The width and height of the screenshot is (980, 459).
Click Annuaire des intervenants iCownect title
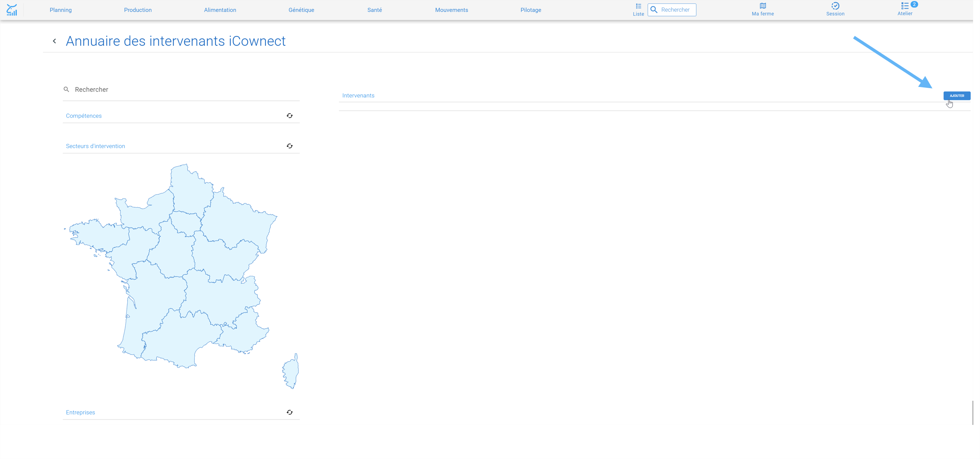pyautogui.click(x=176, y=41)
